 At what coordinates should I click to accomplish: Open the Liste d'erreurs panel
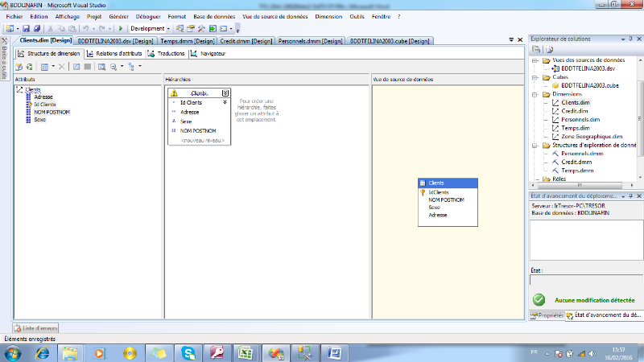(35, 327)
